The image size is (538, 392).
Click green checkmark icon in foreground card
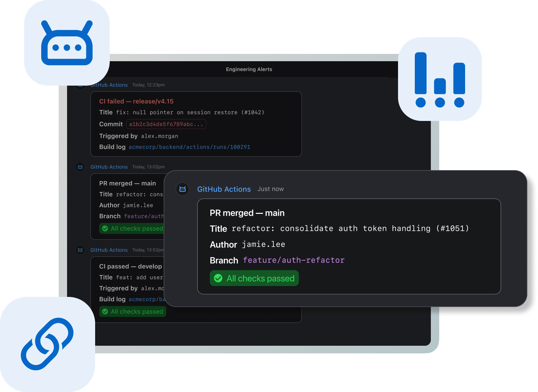click(218, 278)
